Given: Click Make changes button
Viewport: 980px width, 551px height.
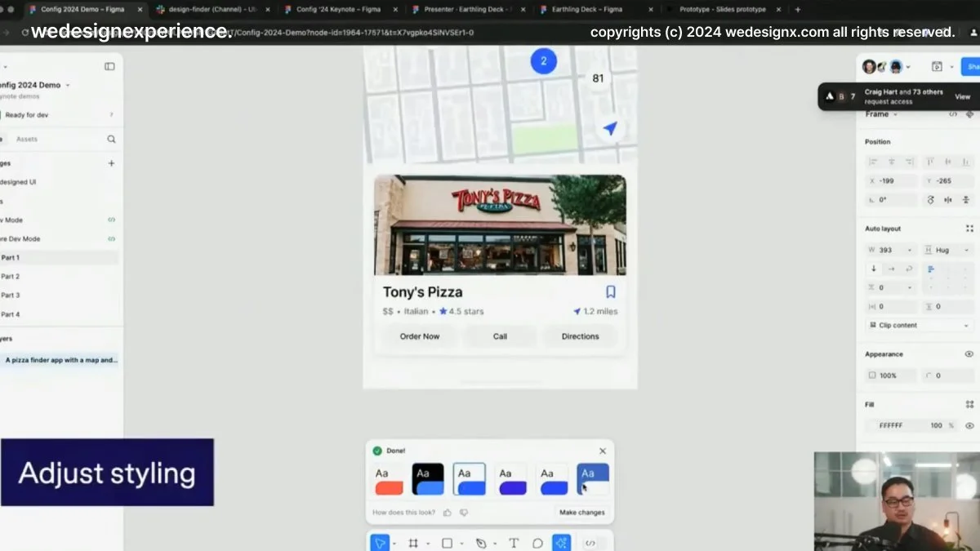Looking at the screenshot, I should 582,513.
